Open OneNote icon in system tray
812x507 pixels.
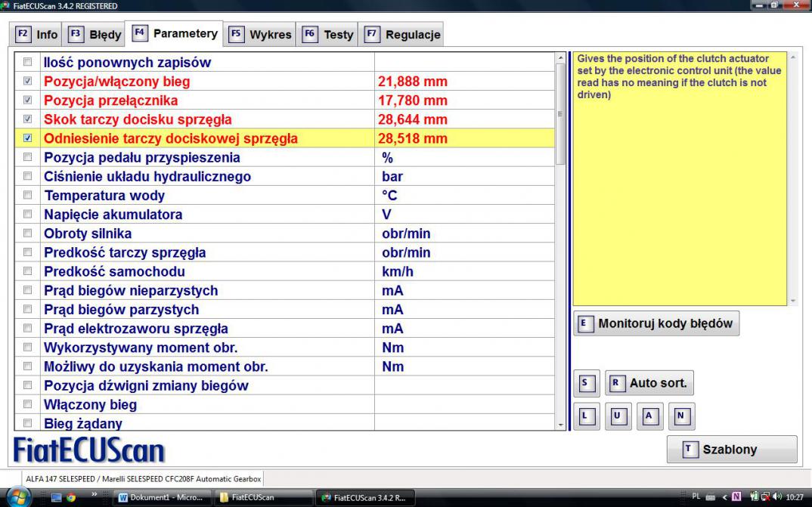[x=736, y=497]
